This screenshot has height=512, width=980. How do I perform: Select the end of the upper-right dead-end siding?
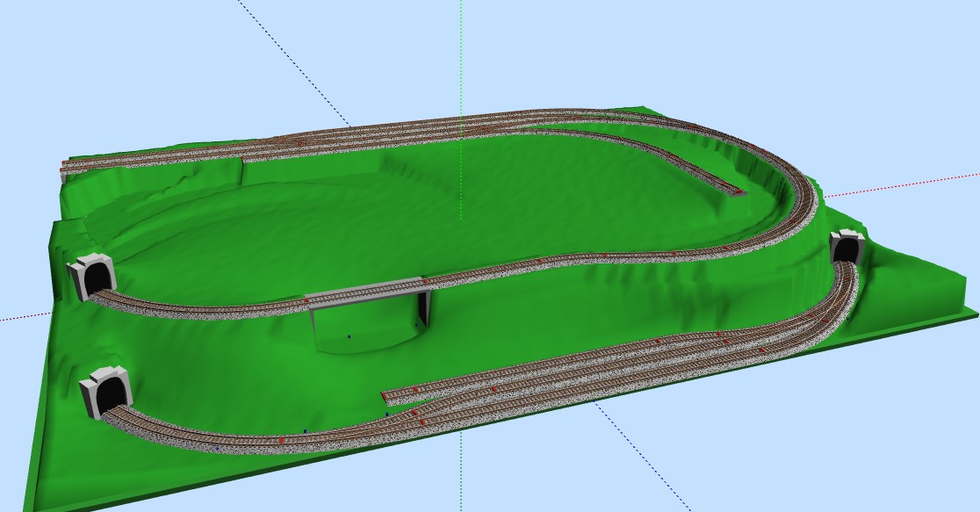coord(736,188)
